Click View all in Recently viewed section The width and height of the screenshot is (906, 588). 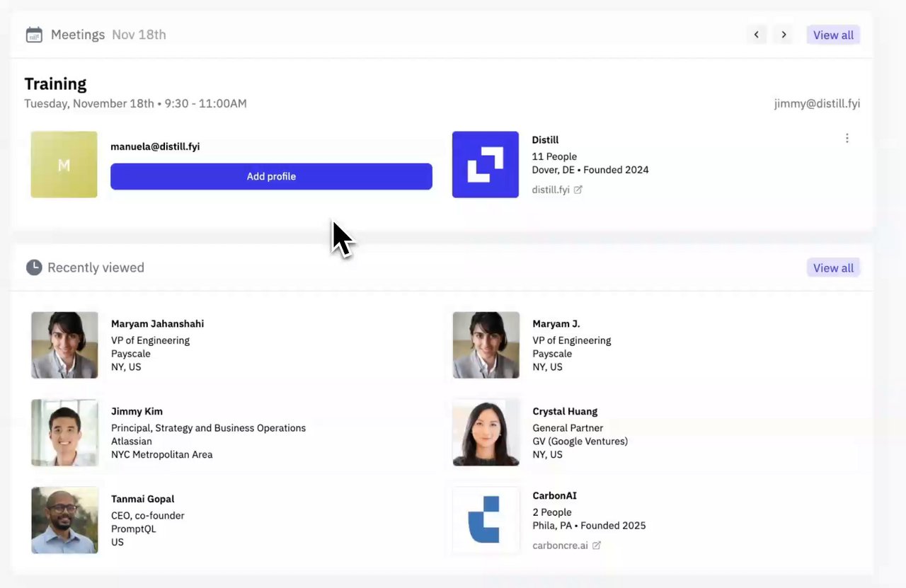[833, 267]
